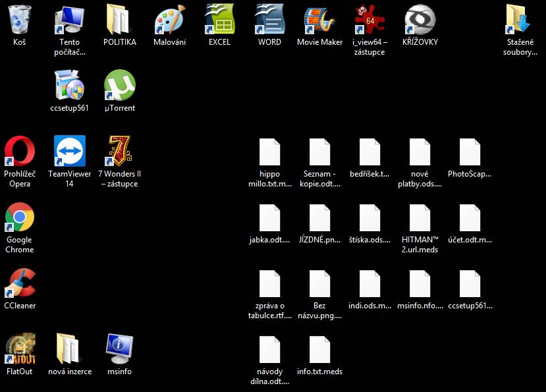Select the štíska.ods file icon

(x=369, y=218)
